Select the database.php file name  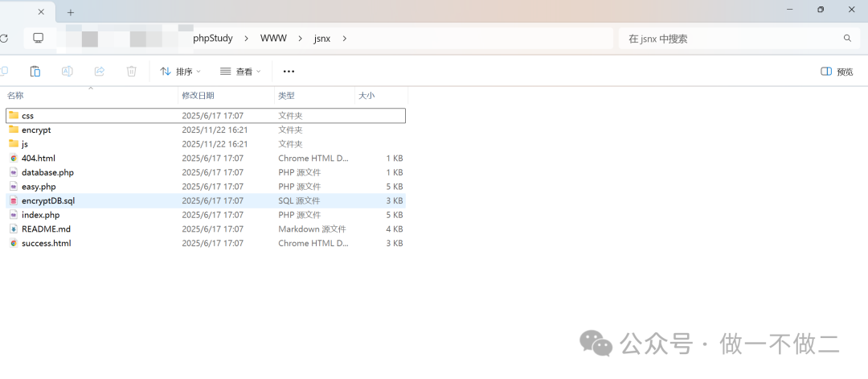coord(47,172)
